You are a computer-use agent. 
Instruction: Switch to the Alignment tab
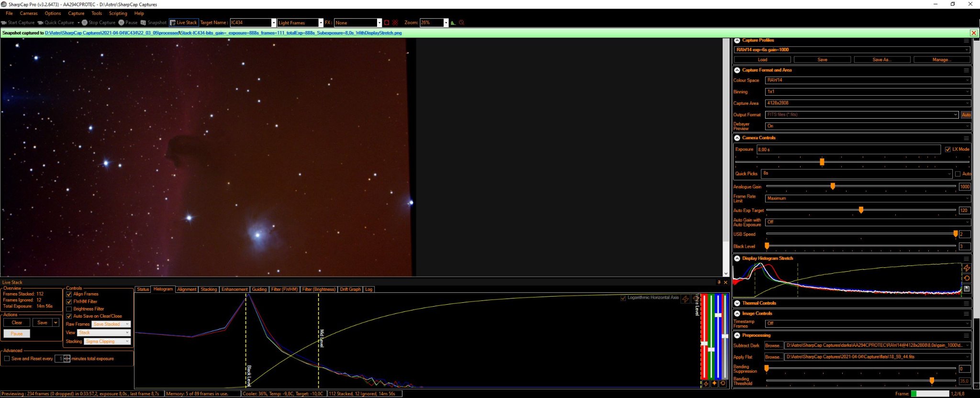(x=187, y=289)
